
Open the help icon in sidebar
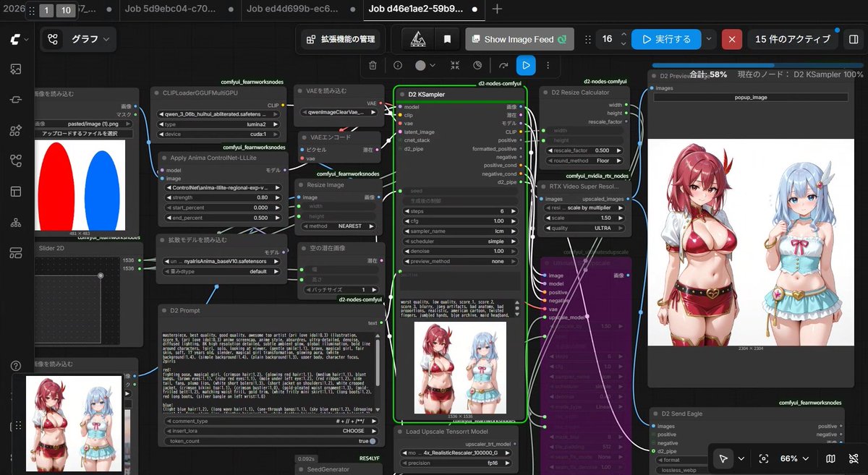click(x=16, y=366)
